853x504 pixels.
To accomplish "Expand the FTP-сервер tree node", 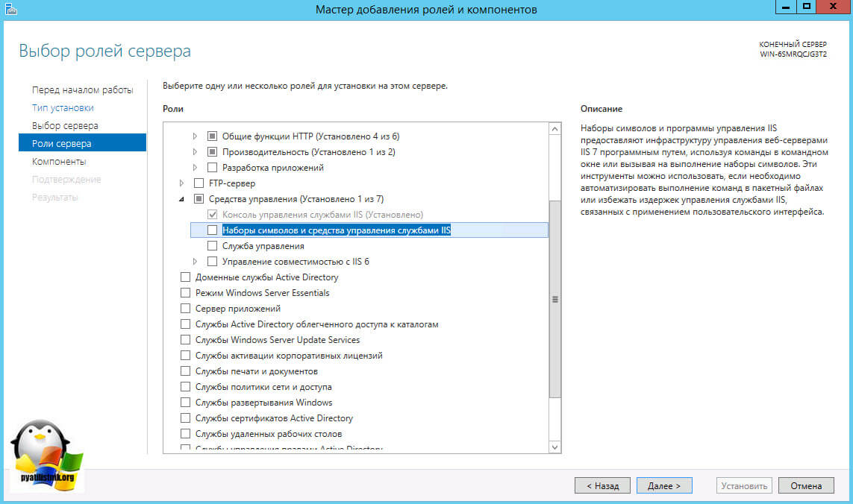I will [x=181, y=183].
